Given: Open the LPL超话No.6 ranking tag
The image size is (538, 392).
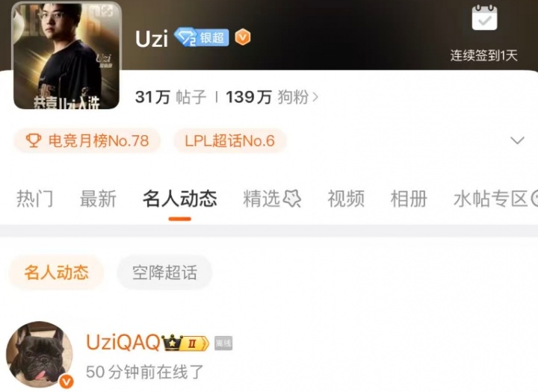Looking at the screenshot, I should [x=230, y=140].
